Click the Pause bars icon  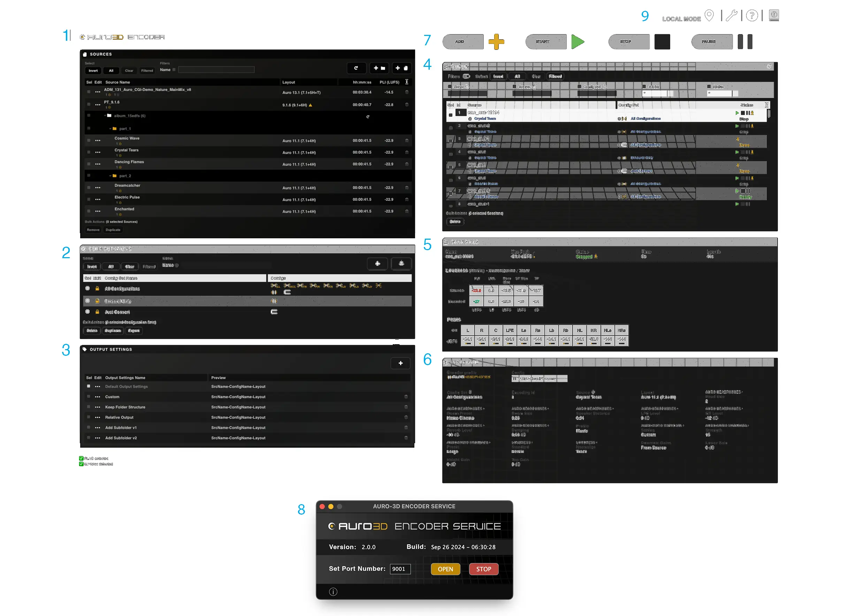[x=745, y=42]
